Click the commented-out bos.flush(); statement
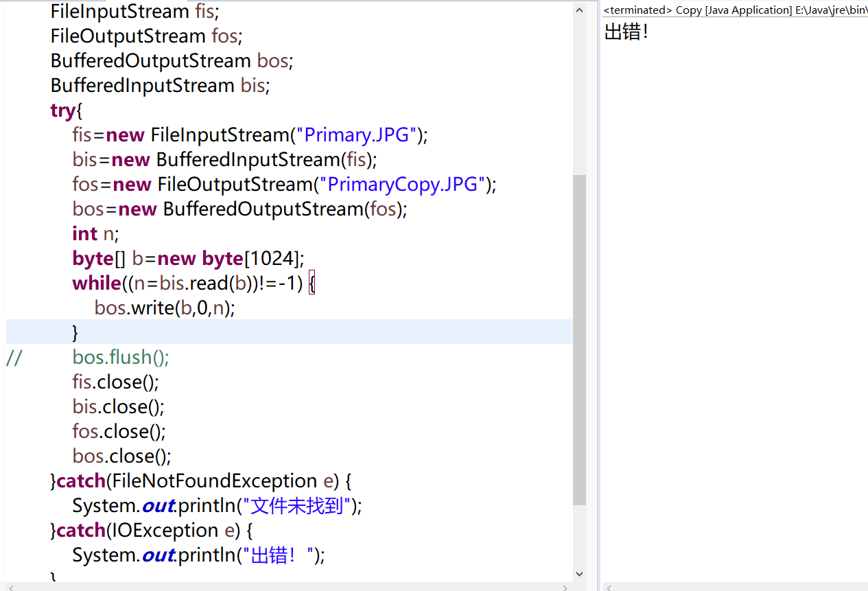The height and width of the screenshot is (591, 868). coord(121,357)
